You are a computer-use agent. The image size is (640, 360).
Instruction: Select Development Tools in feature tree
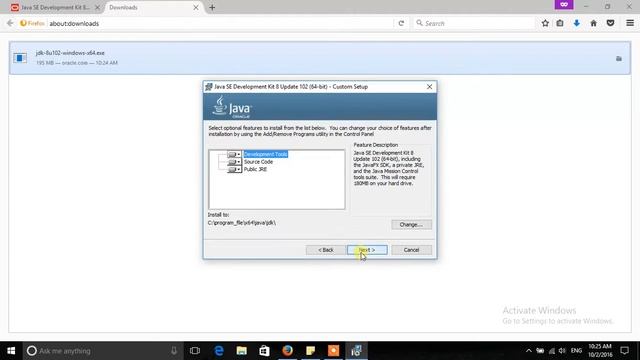click(x=265, y=154)
